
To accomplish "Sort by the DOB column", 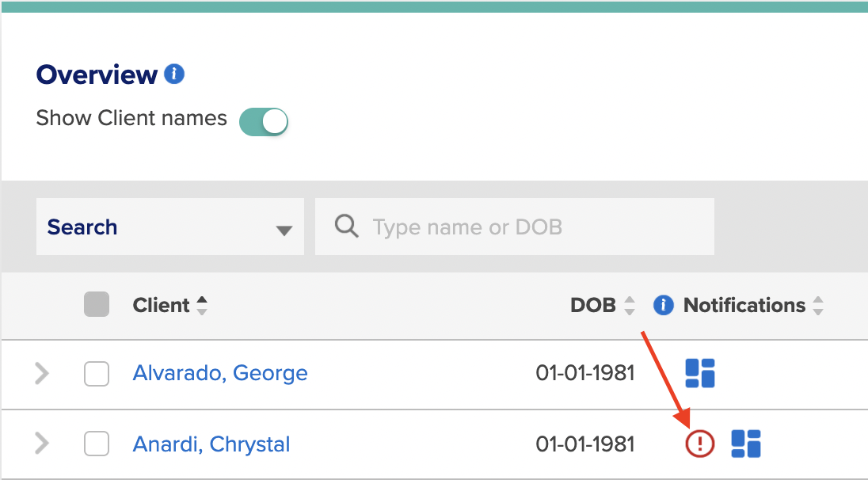I will point(630,305).
